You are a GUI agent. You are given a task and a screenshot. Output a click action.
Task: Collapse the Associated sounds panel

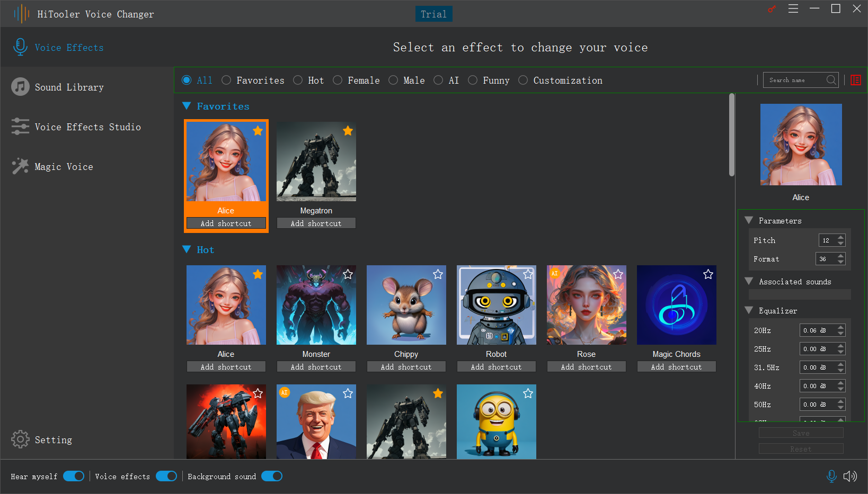coord(749,281)
